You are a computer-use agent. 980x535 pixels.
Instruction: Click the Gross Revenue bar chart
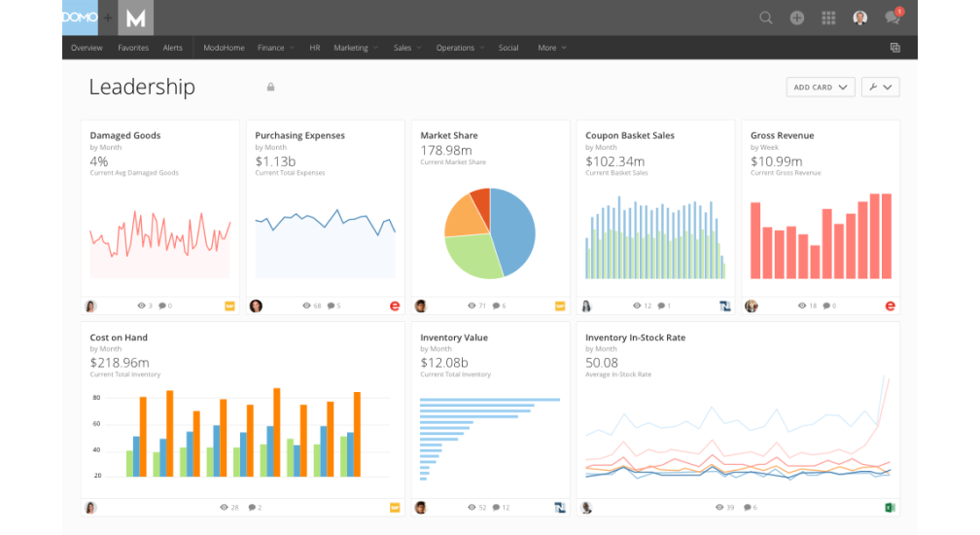pyautogui.click(x=821, y=236)
